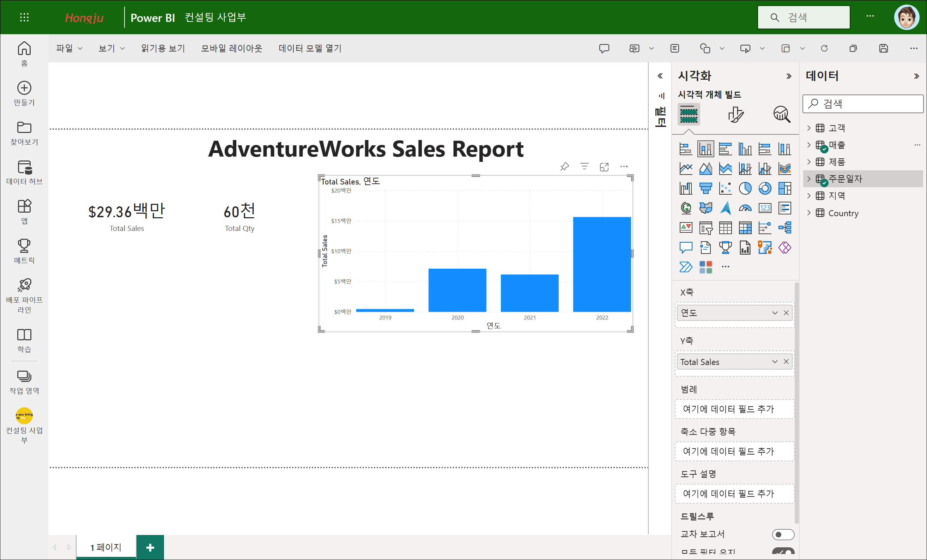Click 데이터 모델 열기 button
Screen dimensions: 927x560
pyautogui.click(x=310, y=48)
